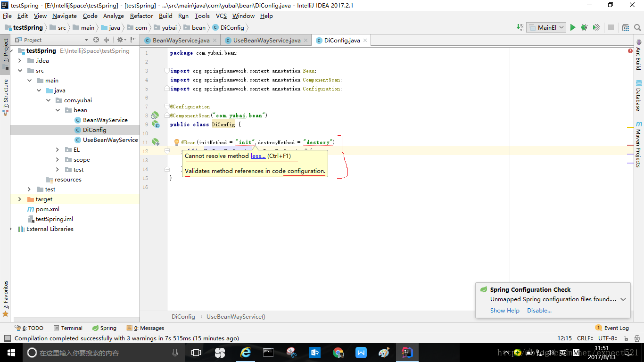Run the MainEl configuration with green arrow
The height and width of the screenshot is (362, 644).
[x=573, y=27]
